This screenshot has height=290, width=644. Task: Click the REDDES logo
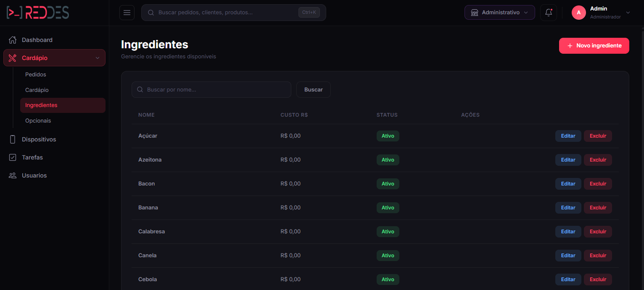click(38, 13)
